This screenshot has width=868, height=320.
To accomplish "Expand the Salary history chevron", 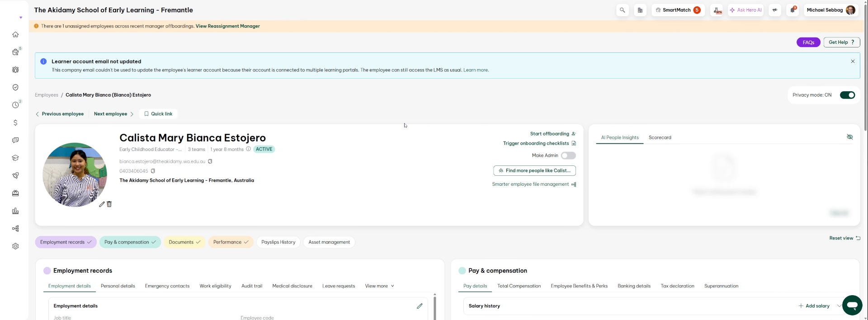I will click(x=840, y=306).
